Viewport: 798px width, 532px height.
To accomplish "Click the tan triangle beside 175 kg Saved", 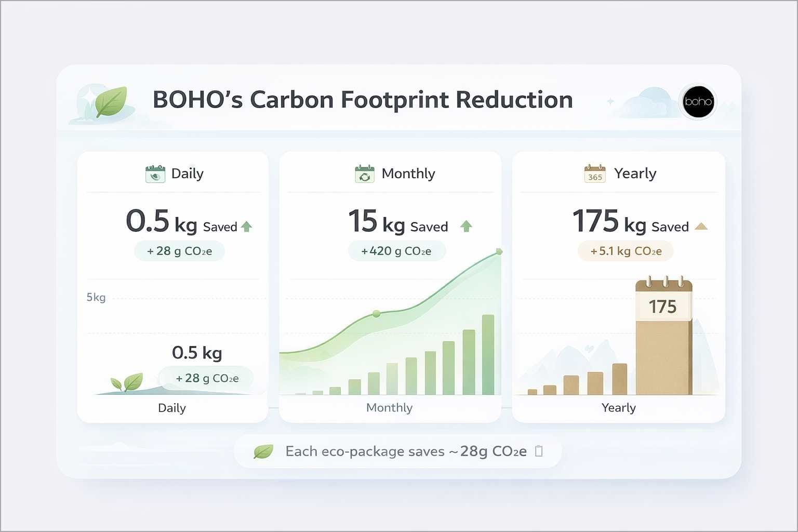I will (x=701, y=226).
